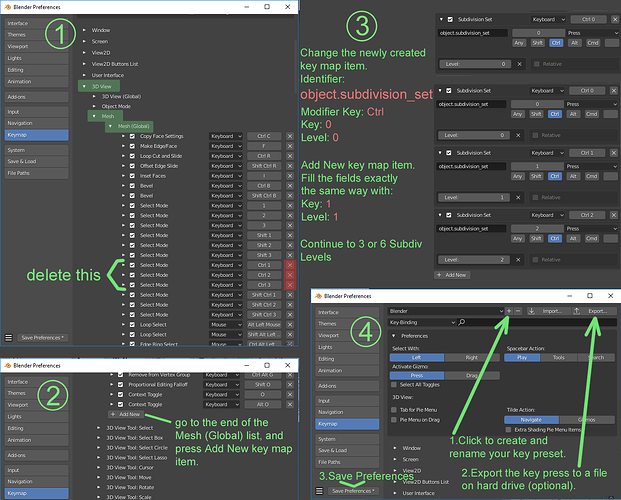Image resolution: width=621 pixels, height=500 pixels.
Task: Click identifier field in Subdivision Set Ctrl 1
Action: 471,166
